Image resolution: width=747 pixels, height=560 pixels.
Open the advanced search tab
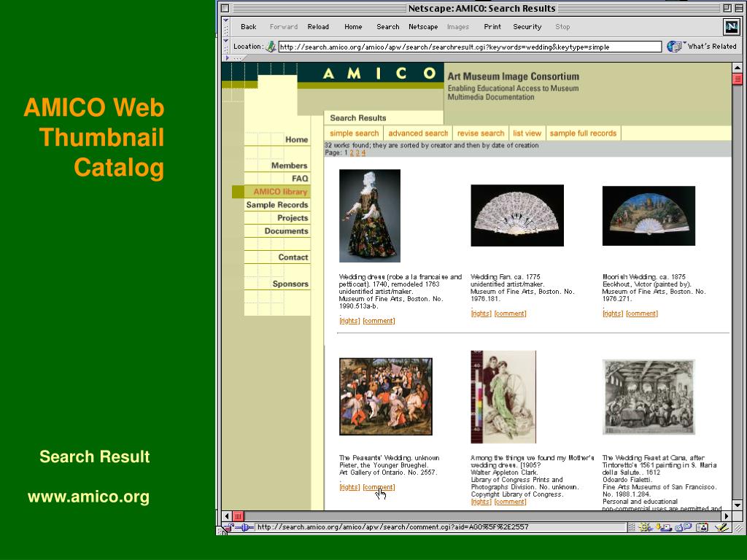tap(418, 133)
